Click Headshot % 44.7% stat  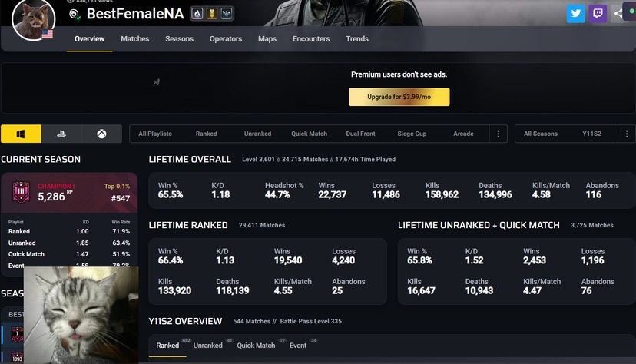[x=284, y=190]
